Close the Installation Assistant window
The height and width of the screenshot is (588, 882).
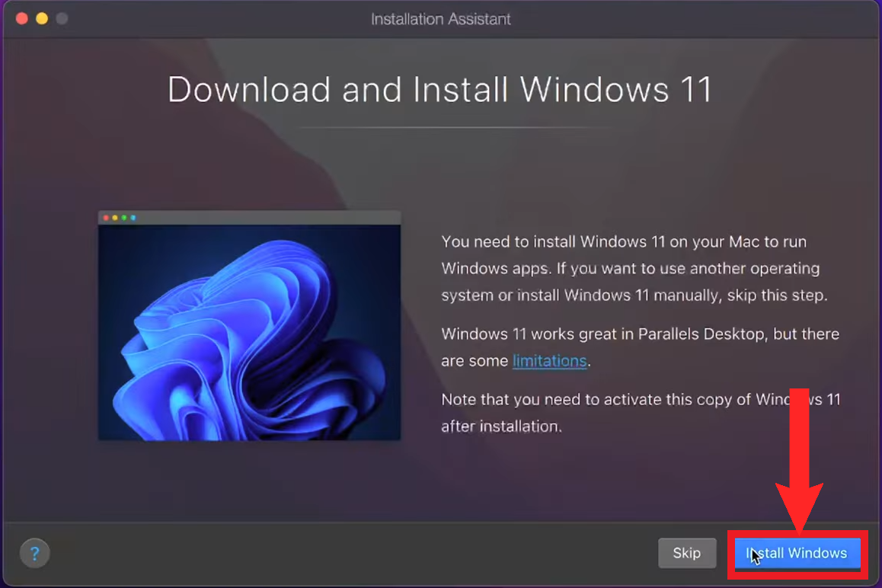coord(22,18)
